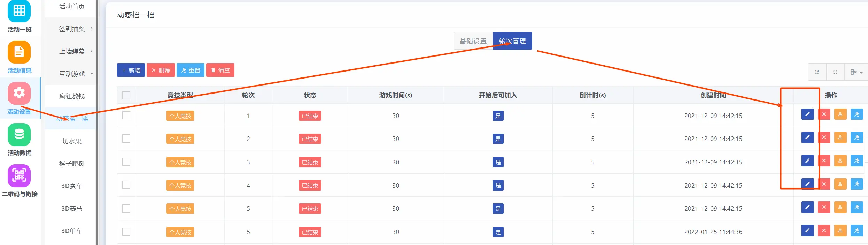The height and width of the screenshot is (245, 868).
Task: Click the red delete X for round 2
Action: [824, 138]
